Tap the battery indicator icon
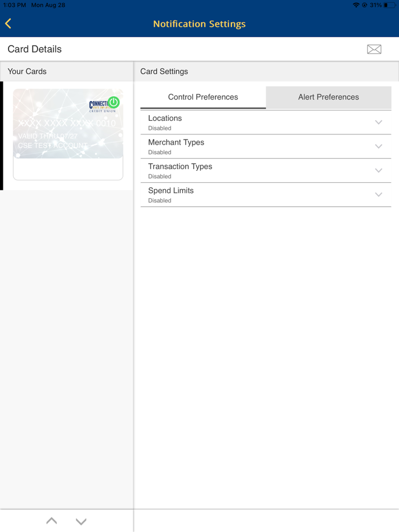 (x=389, y=5)
